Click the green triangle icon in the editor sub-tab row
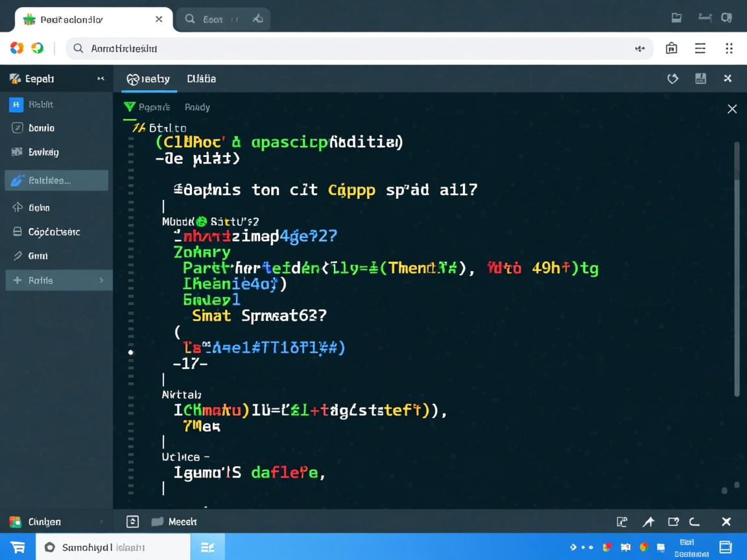The height and width of the screenshot is (560, 747). coord(129,107)
